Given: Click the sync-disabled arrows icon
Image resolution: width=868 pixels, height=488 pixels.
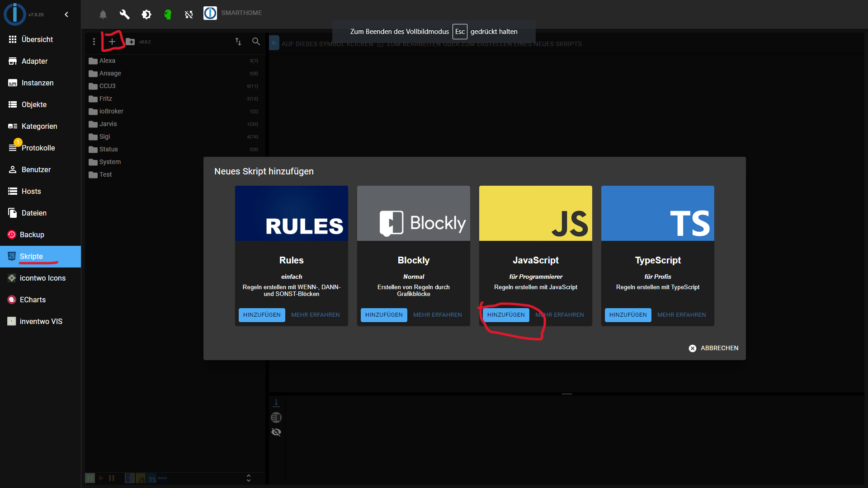Looking at the screenshot, I should [x=189, y=14].
